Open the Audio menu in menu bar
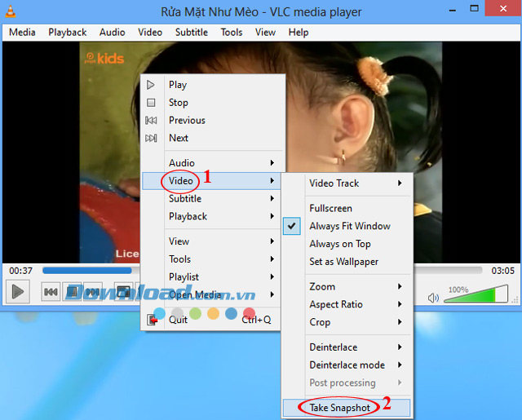The image size is (522, 420). pyautogui.click(x=113, y=33)
